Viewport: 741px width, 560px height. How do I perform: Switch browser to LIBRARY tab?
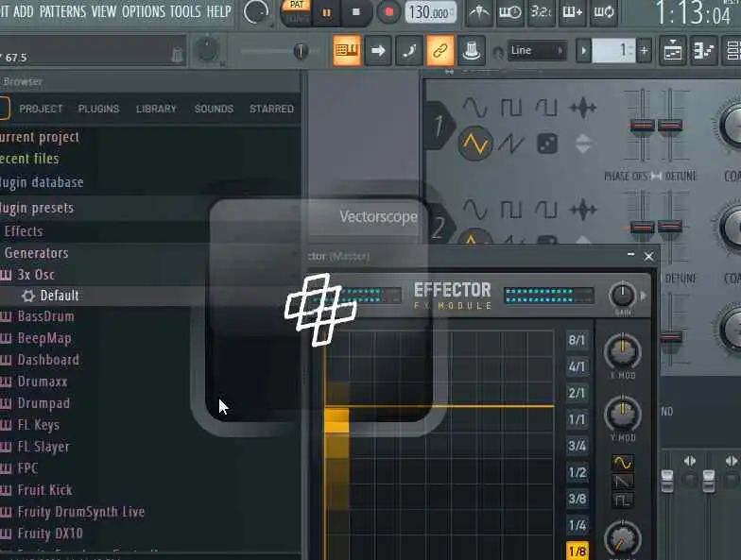point(156,109)
